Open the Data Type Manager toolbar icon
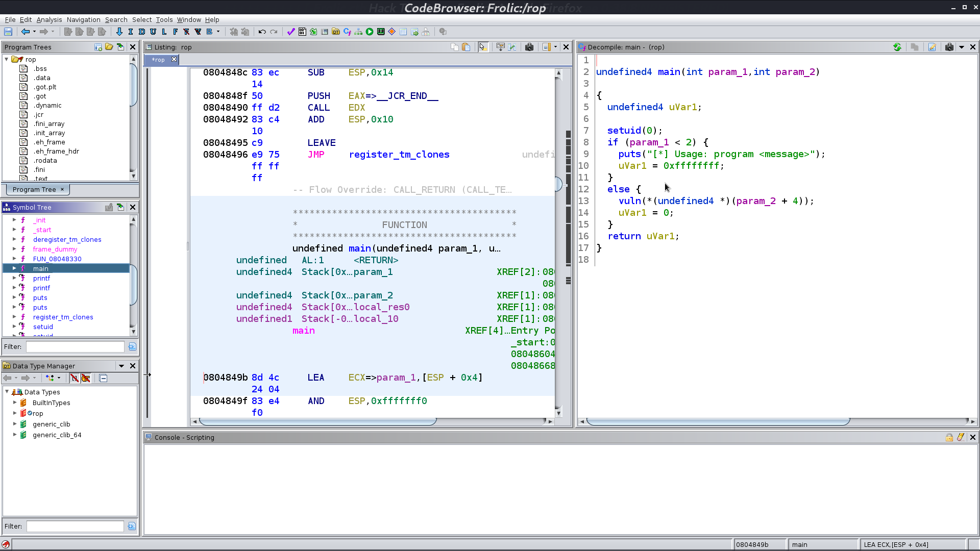This screenshot has width=980, height=551. coord(336,32)
